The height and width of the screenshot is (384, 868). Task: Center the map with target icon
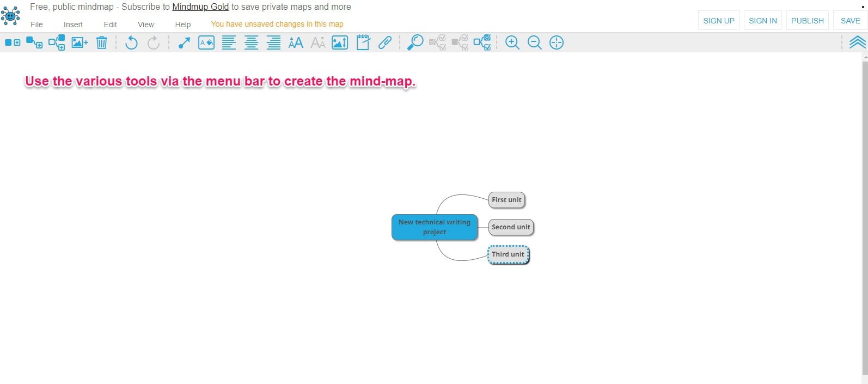tap(557, 42)
